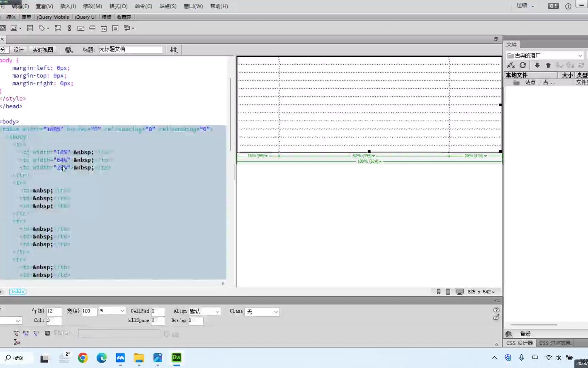588x368 pixels.
Task: Open the 媒体 insert tab
Action: point(11,17)
